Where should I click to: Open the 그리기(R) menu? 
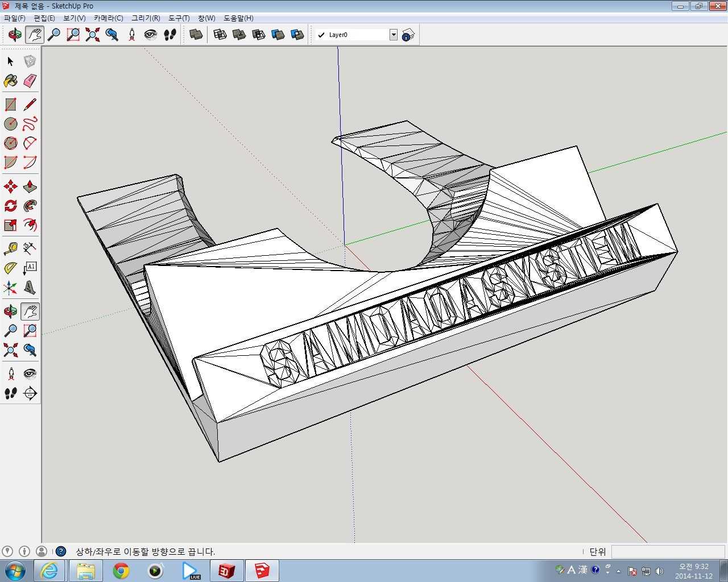coord(146,18)
